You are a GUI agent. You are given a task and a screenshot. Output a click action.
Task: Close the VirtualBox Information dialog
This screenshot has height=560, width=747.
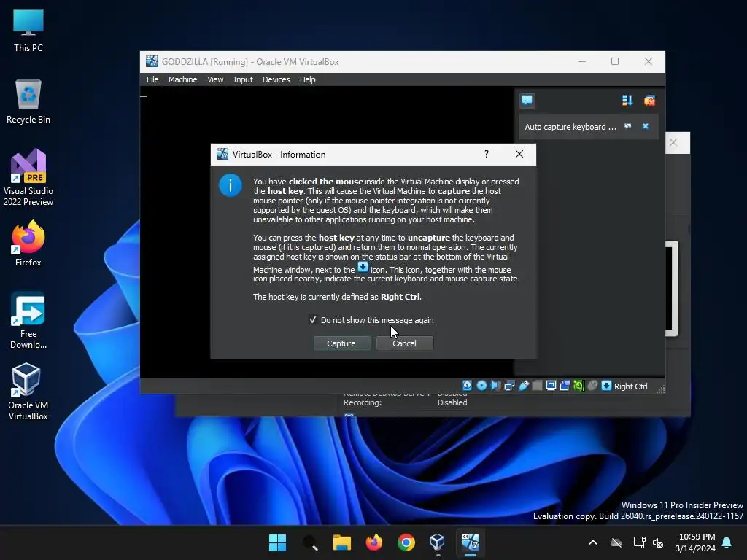point(519,154)
